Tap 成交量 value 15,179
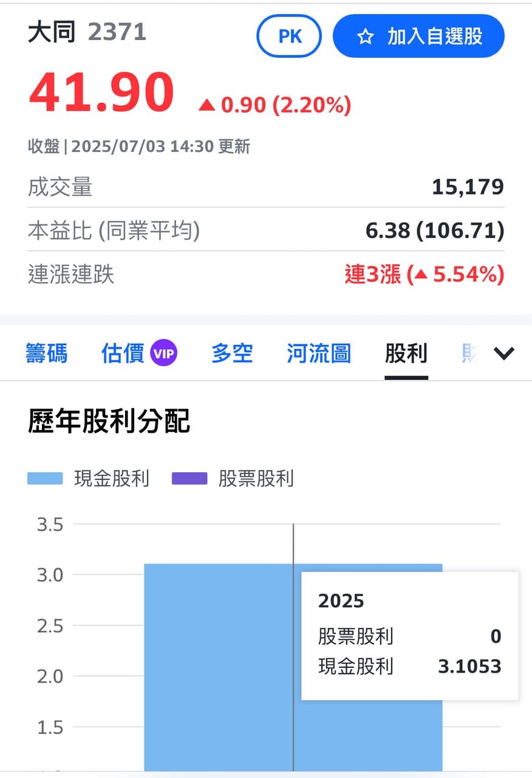Image resolution: width=532 pixels, height=778 pixels. pyautogui.click(x=468, y=187)
